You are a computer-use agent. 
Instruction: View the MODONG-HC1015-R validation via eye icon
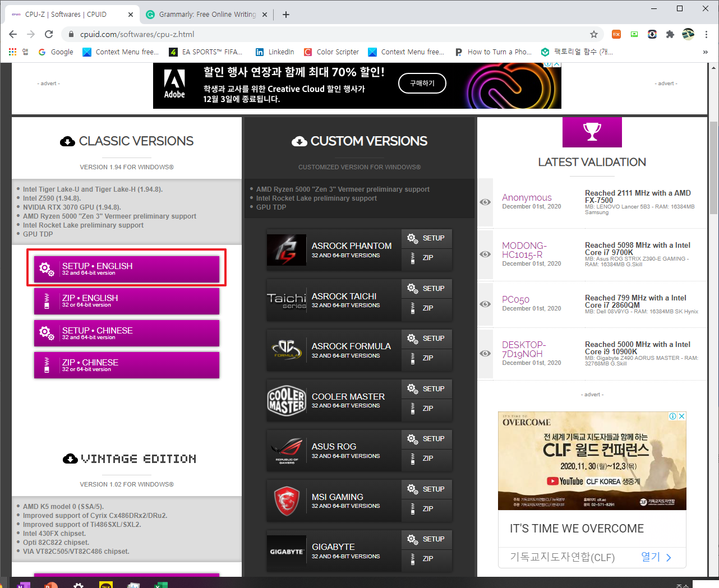click(x=485, y=254)
